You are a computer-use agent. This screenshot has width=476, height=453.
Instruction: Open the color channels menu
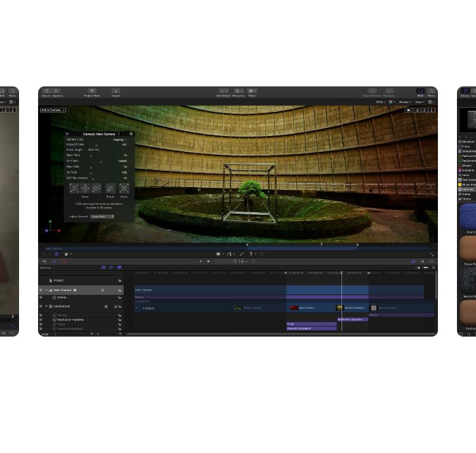392,102
